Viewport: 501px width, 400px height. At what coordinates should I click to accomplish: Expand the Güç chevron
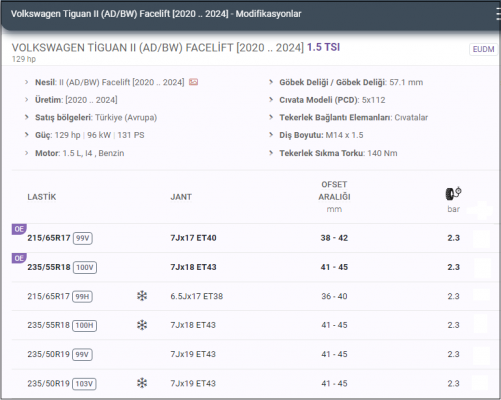27,135
